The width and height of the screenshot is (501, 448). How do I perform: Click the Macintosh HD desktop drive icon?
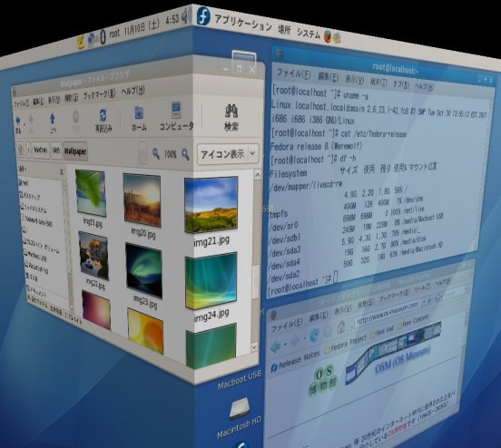(x=240, y=410)
